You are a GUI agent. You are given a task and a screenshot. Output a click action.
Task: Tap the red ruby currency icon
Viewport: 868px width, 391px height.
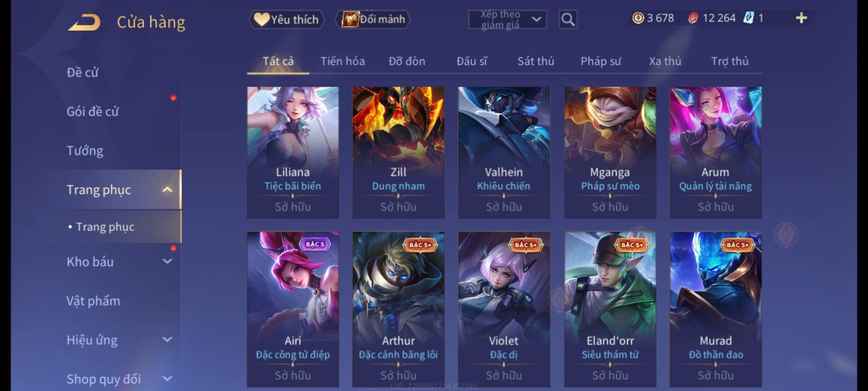[x=693, y=18]
